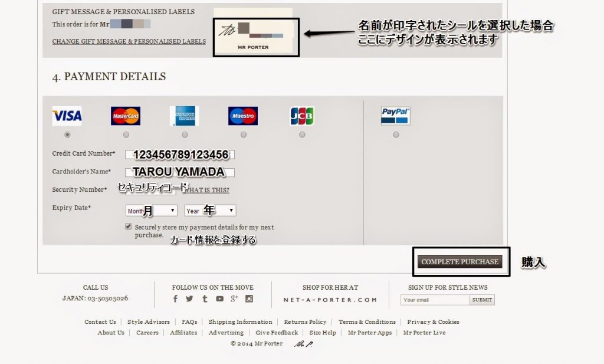Open the What Is This link
This screenshot has height=364, width=604.
[207, 190]
